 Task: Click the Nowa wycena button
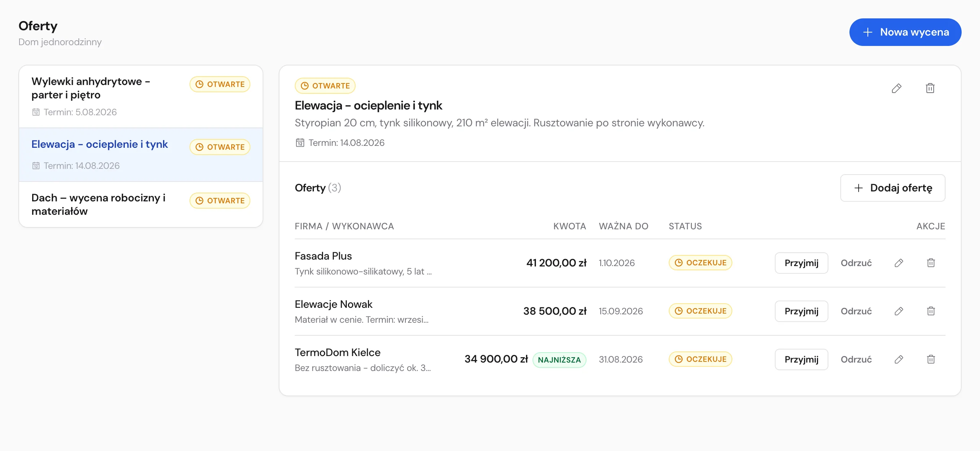click(x=905, y=32)
